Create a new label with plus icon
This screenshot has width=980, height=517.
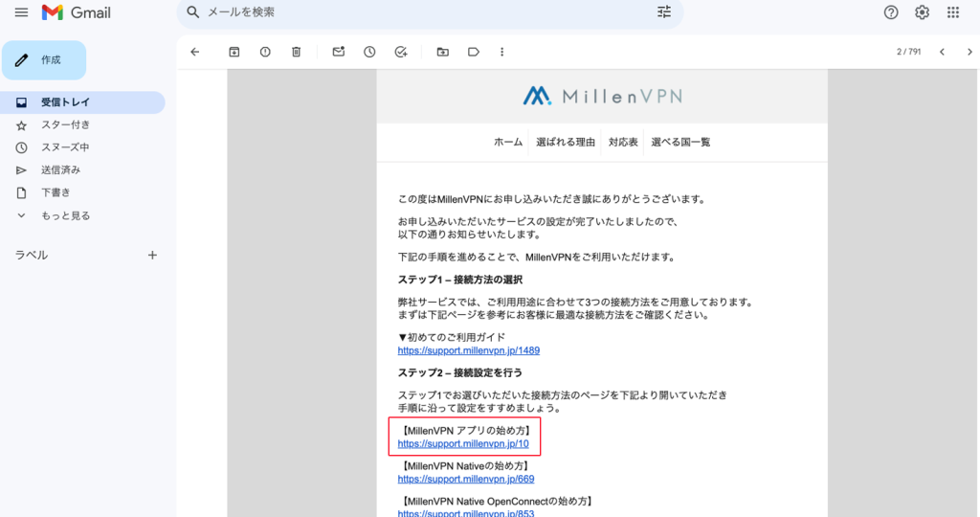[x=151, y=256]
